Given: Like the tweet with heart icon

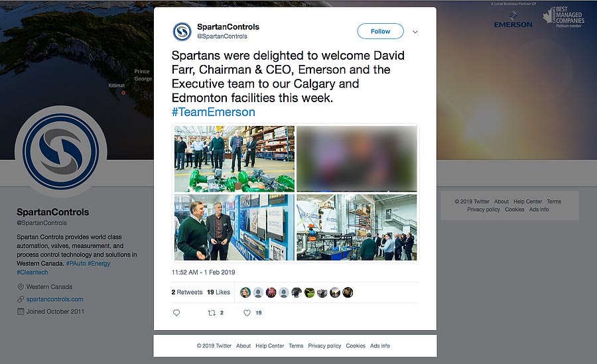Looking at the screenshot, I should tap(247, 313).
